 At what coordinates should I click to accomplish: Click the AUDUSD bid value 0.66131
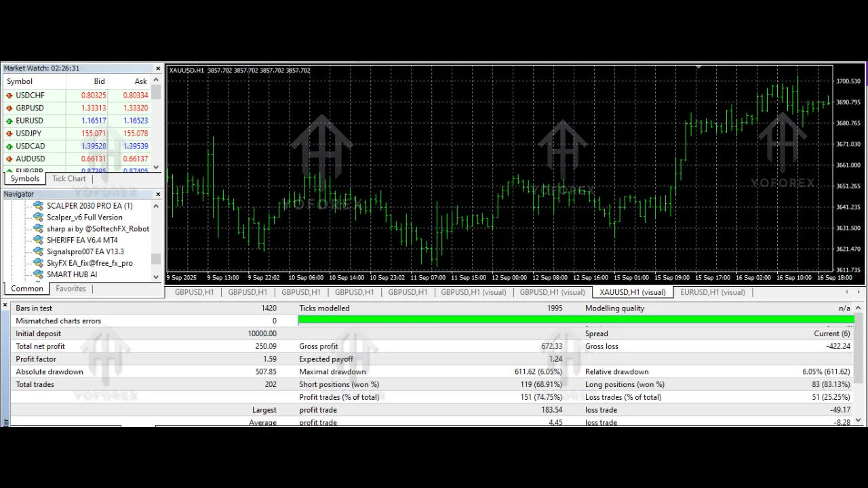pyautogui.click(x=94, y=159)
